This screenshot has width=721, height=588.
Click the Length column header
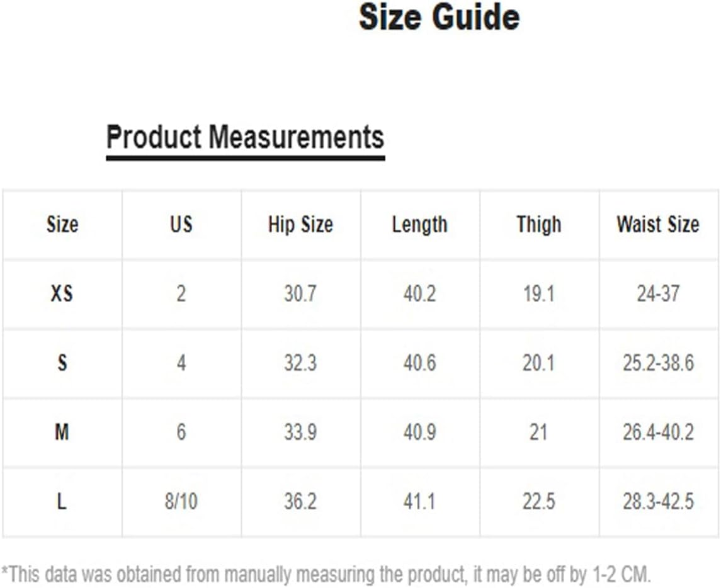pos(419,225)
